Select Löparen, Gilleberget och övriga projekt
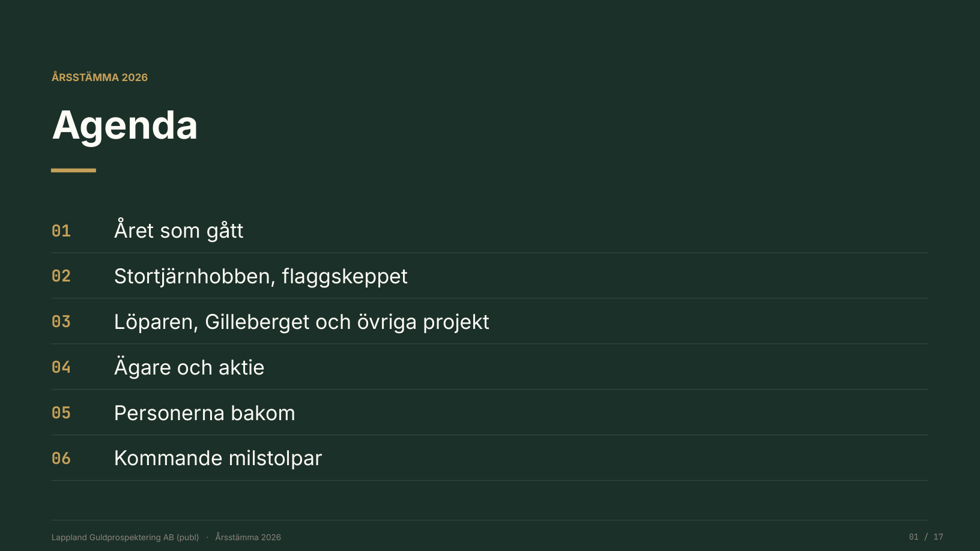 coord(301,322)
